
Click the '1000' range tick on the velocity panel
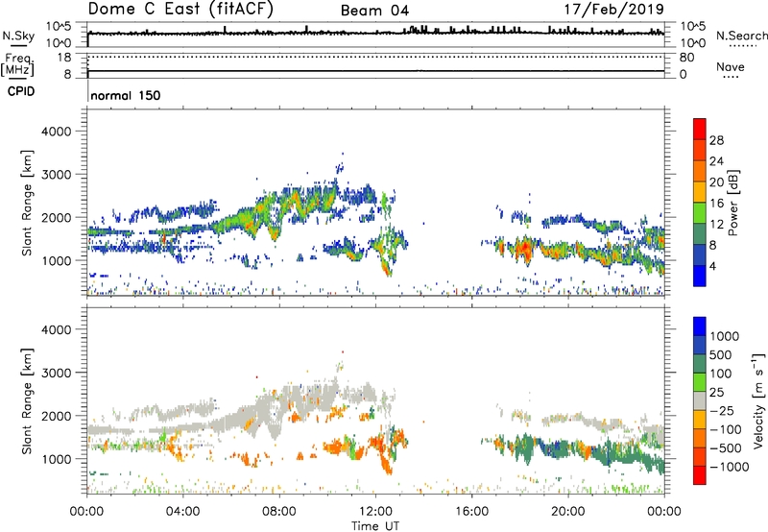[57, 459]
